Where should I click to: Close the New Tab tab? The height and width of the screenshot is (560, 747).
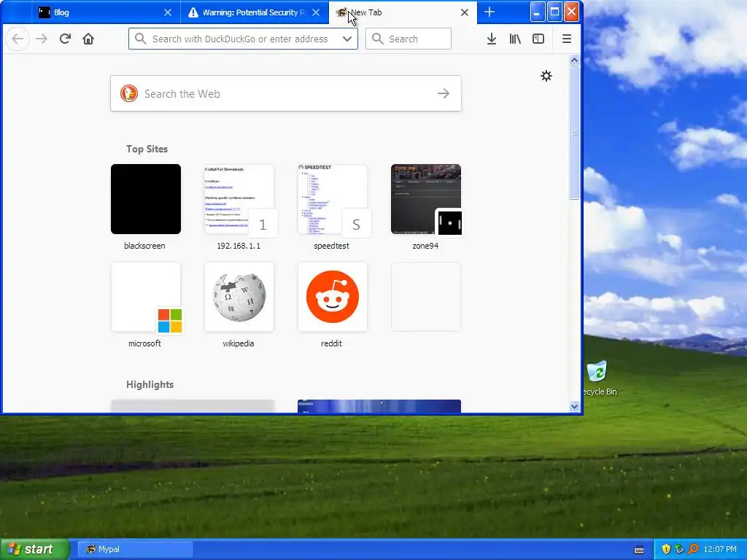click(x=465, y=12)
